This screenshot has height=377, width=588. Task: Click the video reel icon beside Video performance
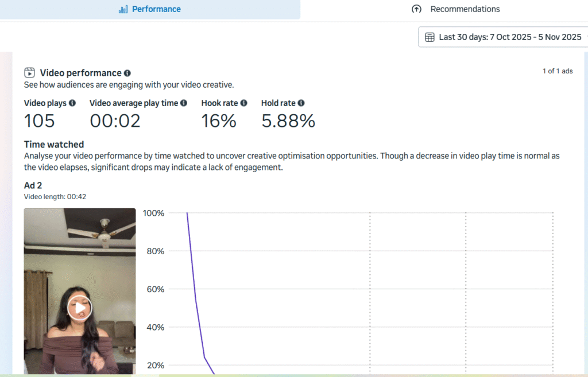(x=29, y=73)
